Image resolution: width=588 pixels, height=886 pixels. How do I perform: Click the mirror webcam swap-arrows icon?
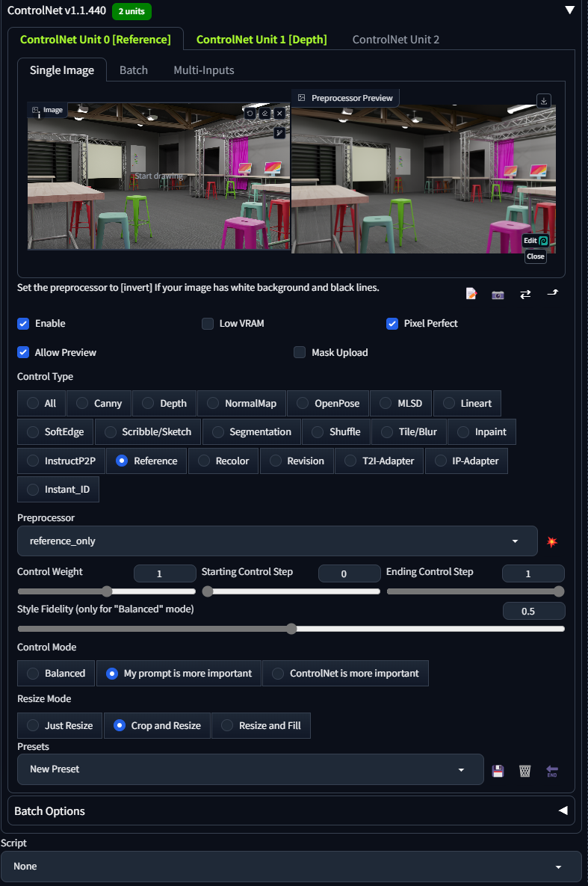point(525,294)
